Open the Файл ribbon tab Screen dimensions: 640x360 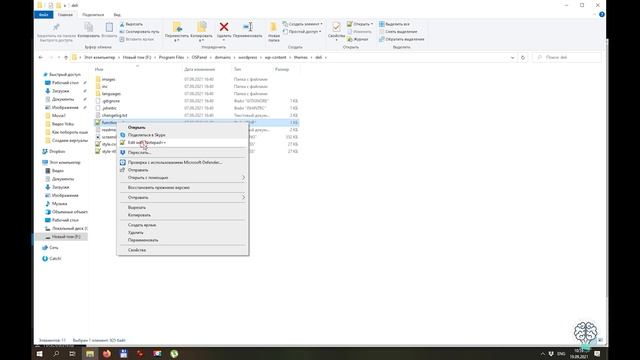(x=44, y=15)
